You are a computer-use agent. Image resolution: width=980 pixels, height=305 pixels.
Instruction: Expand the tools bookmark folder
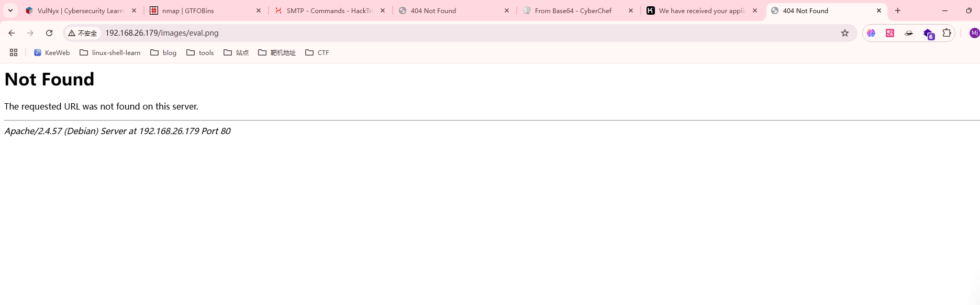click(200, 52)
